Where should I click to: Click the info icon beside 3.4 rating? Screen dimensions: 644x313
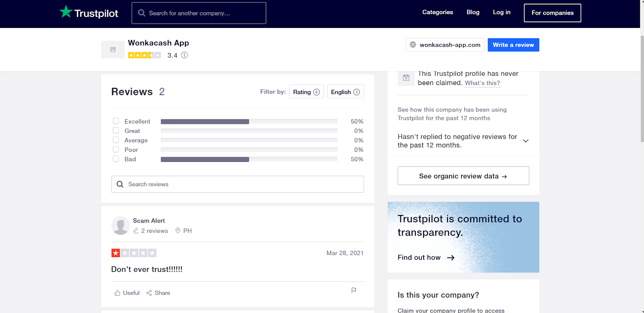tap(184, 55)
